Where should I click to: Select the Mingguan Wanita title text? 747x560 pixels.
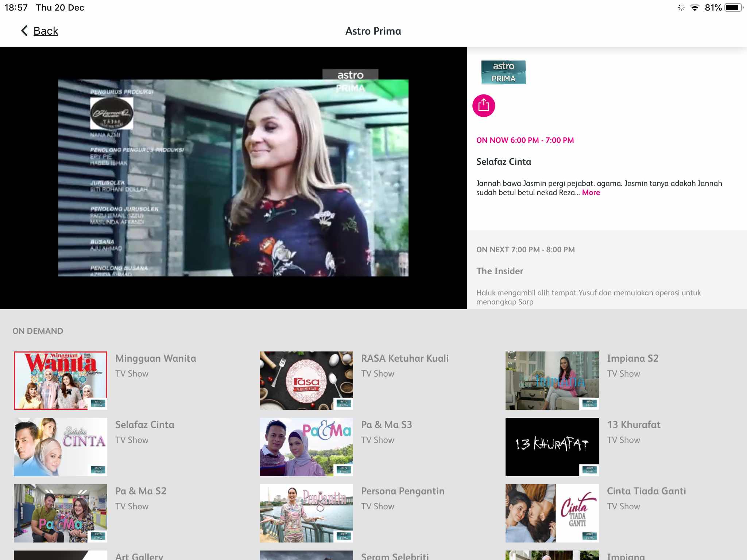156,359
